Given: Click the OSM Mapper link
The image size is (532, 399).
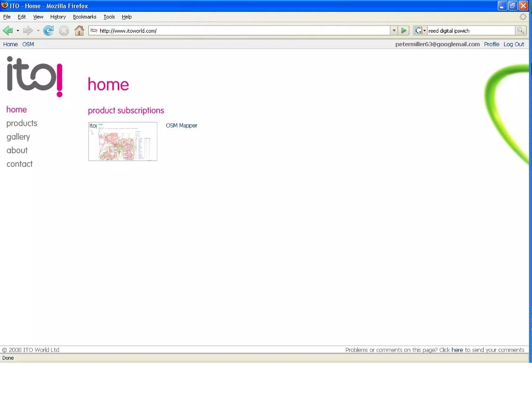Looking at the screenshot, I should coord(181,125).
